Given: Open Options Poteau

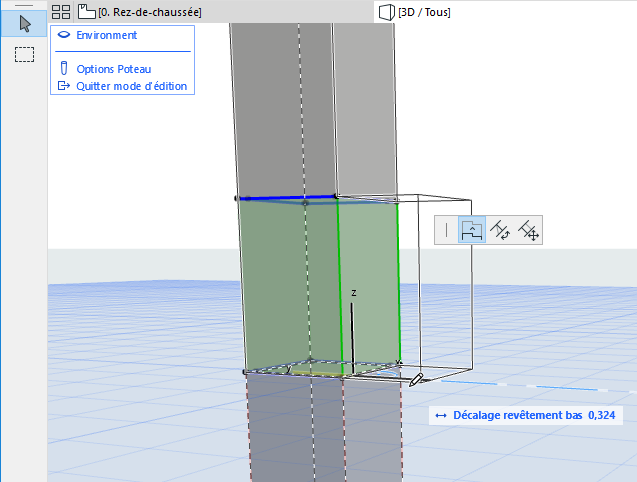Looking at the screenshot, I should point(114,69).
